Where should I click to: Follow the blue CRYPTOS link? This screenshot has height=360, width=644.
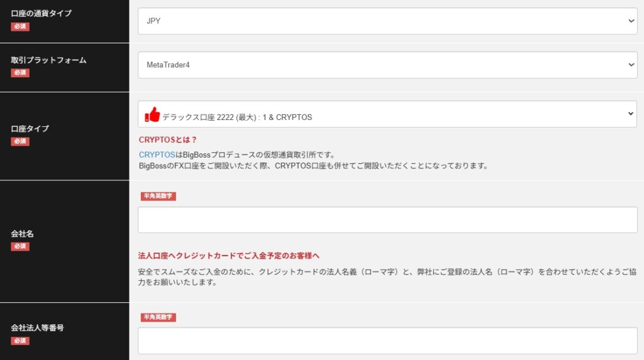(x=156, y=155)
